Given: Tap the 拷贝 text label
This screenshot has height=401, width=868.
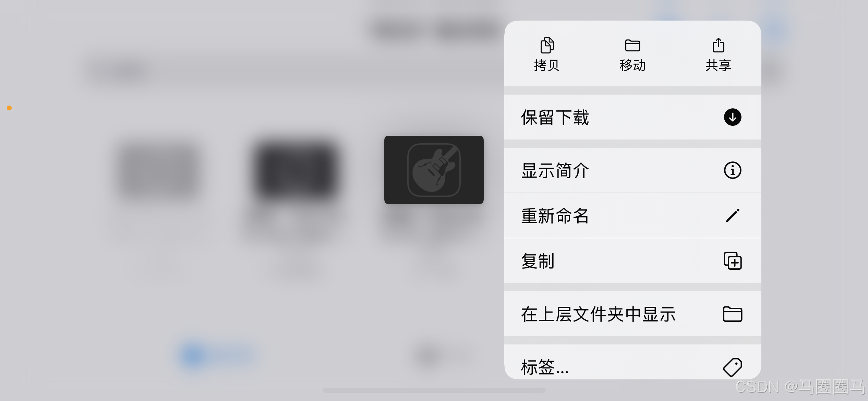Looking at the screenshot, I should click(x=547, y=65).
